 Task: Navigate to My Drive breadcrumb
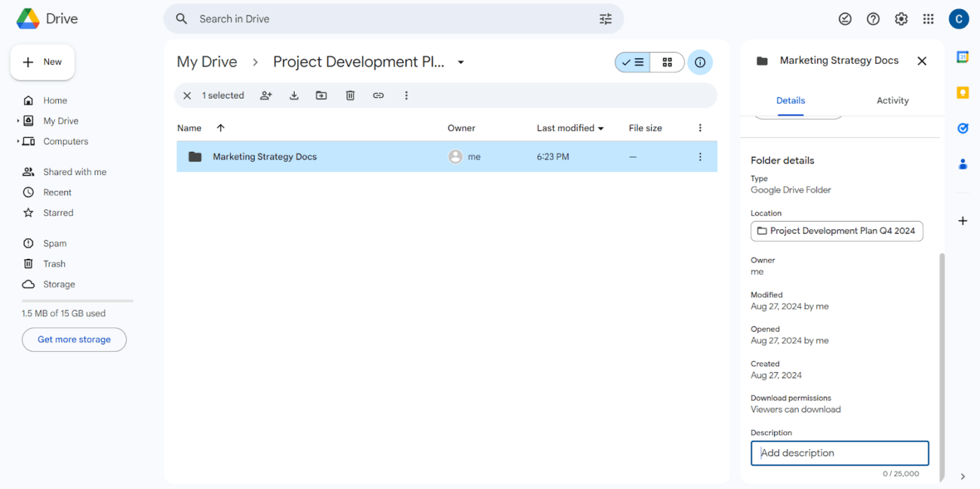coord(207,62)
